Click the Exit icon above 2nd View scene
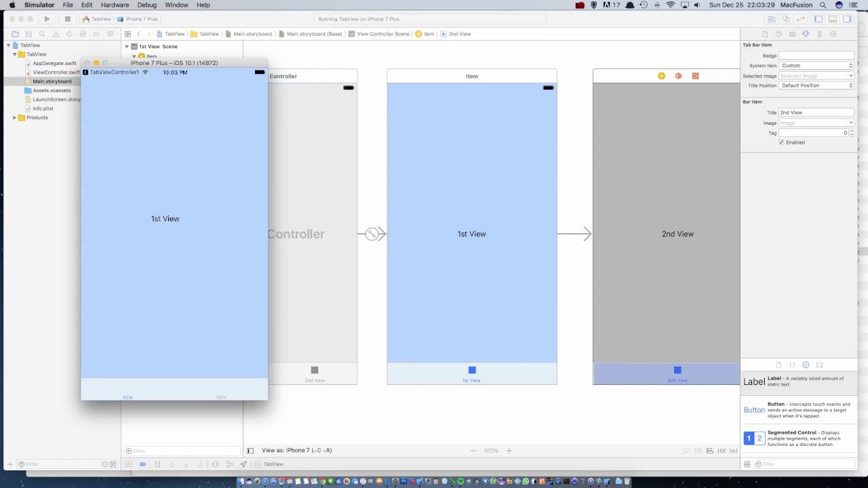This screenshot has width=868, height=488. 695,76
